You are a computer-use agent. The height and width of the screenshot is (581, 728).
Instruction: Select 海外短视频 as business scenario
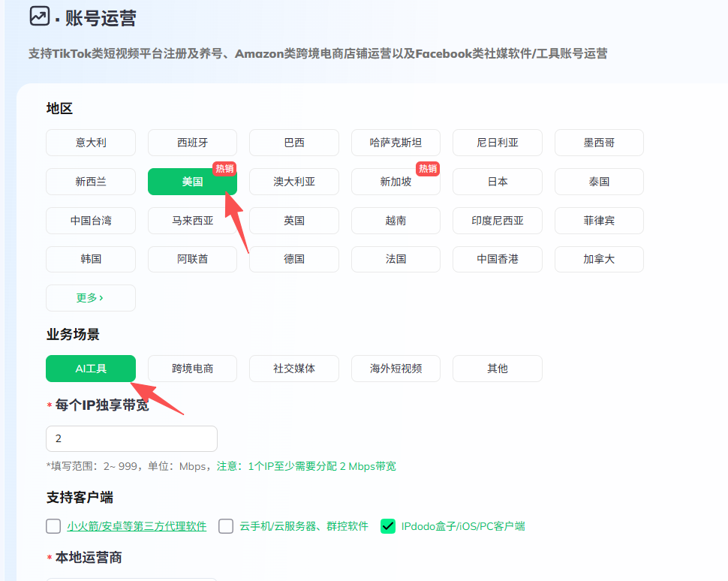click(396, 369)
